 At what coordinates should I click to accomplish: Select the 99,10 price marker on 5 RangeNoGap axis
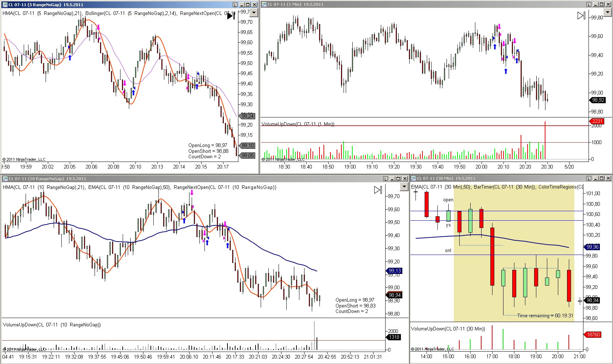tap(247, 146)
